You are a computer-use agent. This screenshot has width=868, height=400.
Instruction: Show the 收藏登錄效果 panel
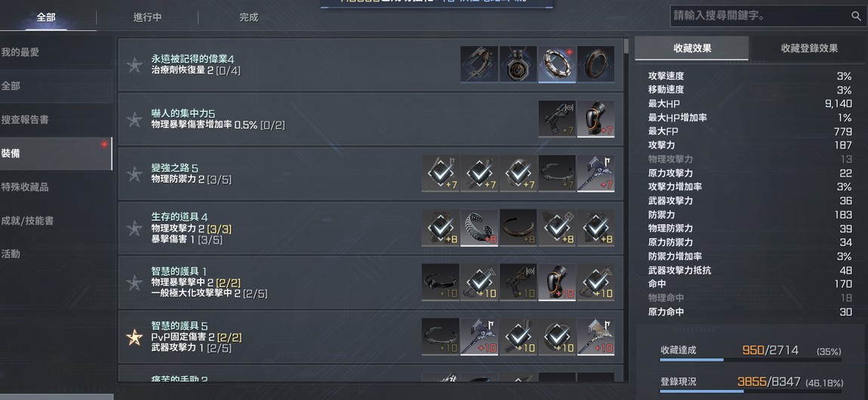click(809, 48)
